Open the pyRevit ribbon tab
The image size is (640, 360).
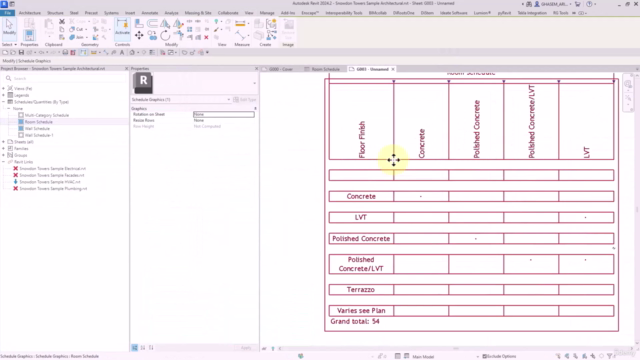point(504,13)
